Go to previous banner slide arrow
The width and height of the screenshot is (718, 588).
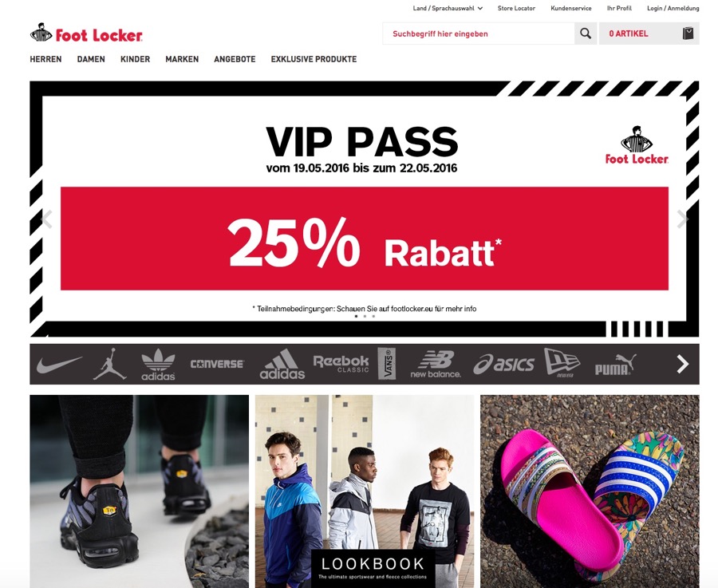pos(46,219)
